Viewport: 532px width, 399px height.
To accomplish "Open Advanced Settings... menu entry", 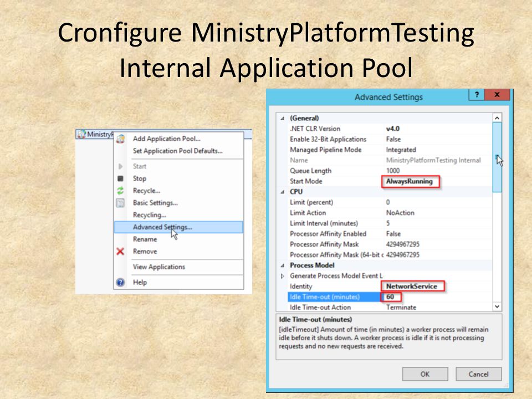I will point(178,227).
